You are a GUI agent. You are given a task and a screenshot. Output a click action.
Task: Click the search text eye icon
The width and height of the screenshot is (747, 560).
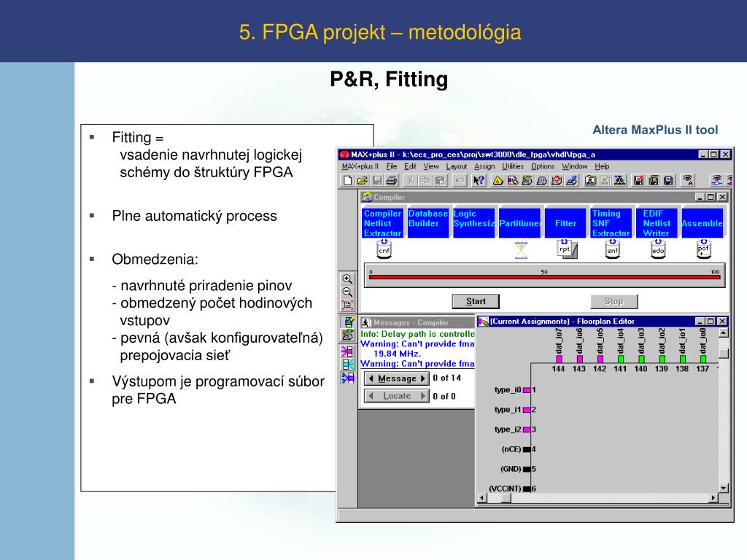pyautogui.click(x=687, y=181)
